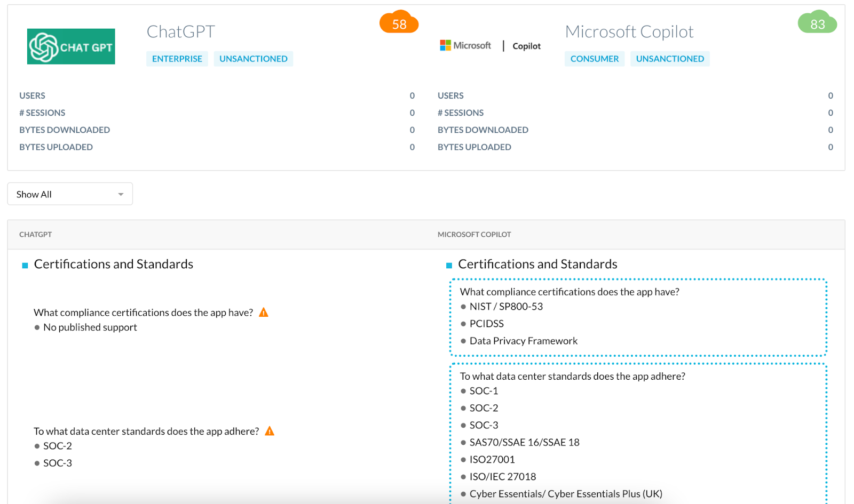Click the Microsoft Copilot logo
The height and width of the screenshot is (504, 854).
pyautogui.click(x=490, y=46)
